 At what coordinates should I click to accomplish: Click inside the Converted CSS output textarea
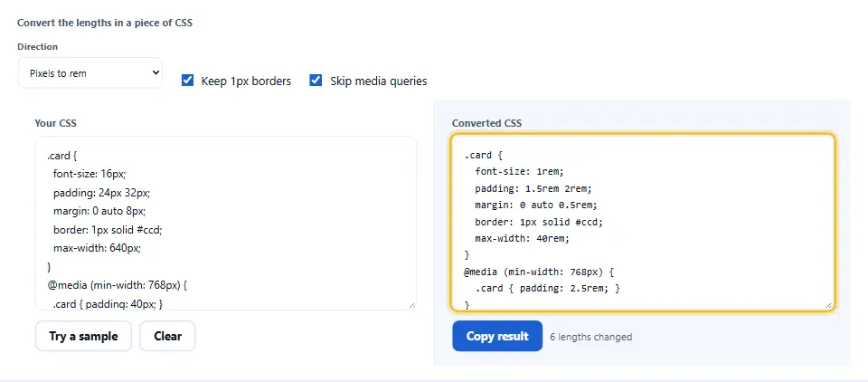tap(643, 222)
